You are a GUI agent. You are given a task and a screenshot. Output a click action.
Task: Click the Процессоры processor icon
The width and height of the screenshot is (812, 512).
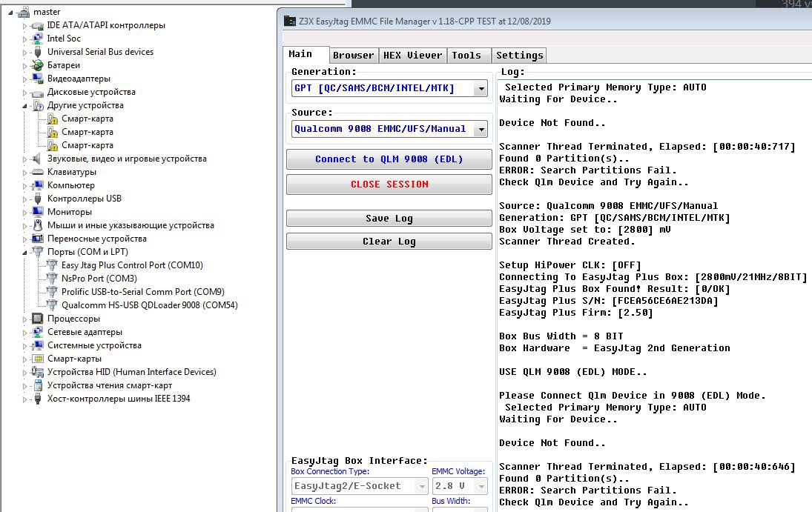tap(37, 319)
